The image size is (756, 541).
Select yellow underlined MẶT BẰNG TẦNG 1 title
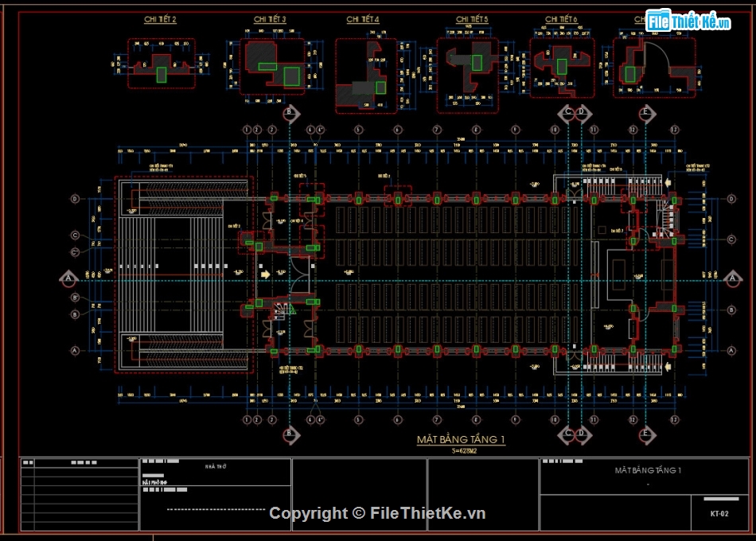[461, 440]
